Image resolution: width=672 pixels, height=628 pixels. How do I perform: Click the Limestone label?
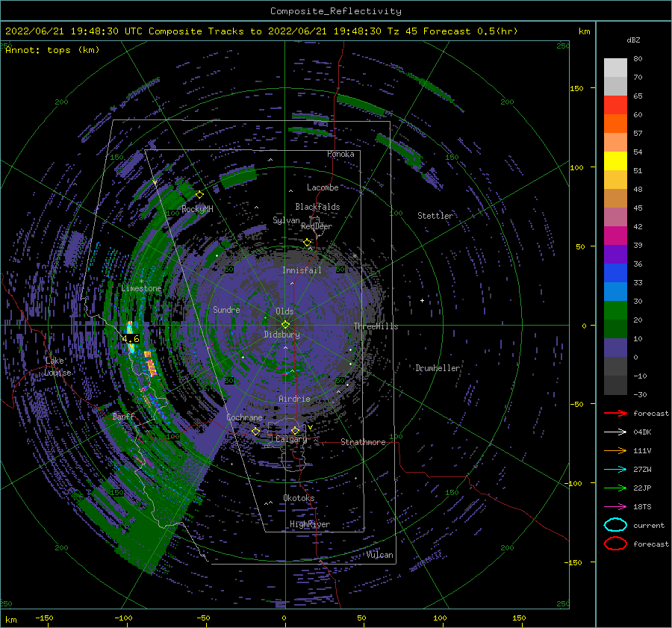141,288
